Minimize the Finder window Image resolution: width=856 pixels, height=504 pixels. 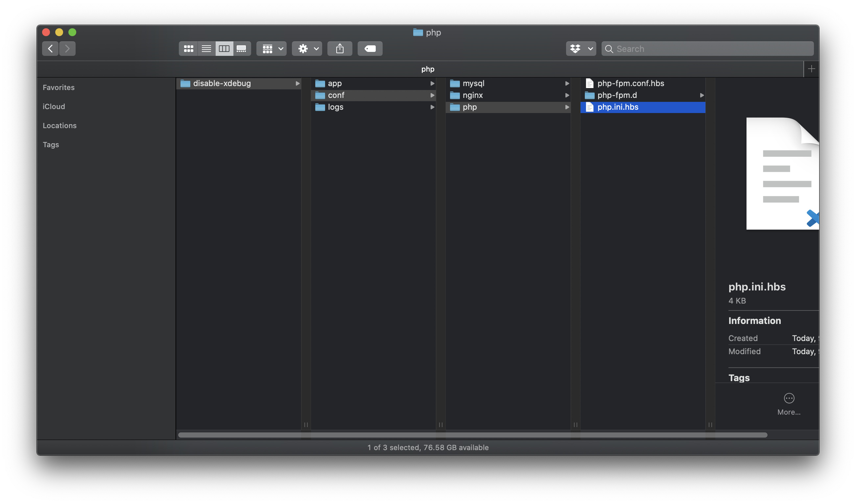coord(59,32)
